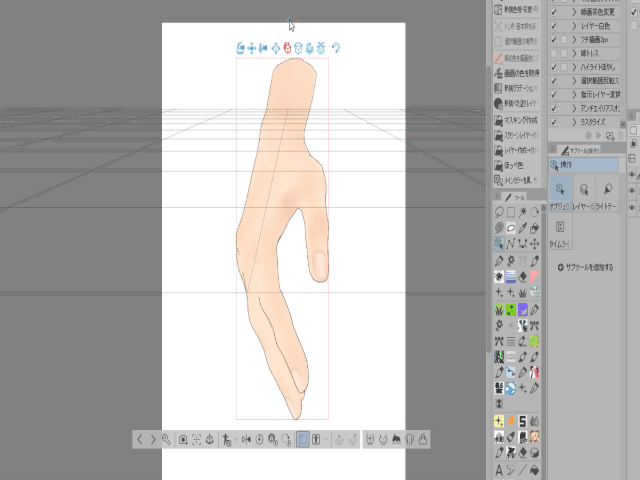Click the flip horizontally icon in launcher
The width and height of the screenshot is (640, 480).
point(246,440)
